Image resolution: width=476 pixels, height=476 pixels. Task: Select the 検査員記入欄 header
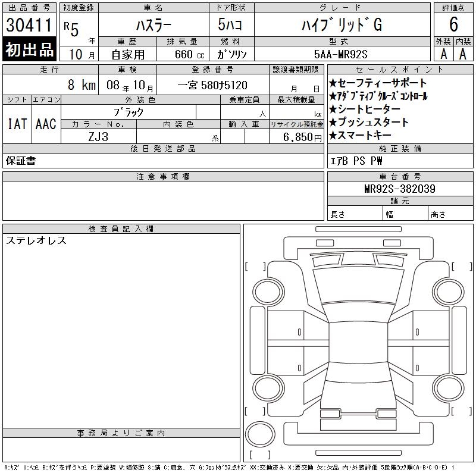tap(121, 229)
